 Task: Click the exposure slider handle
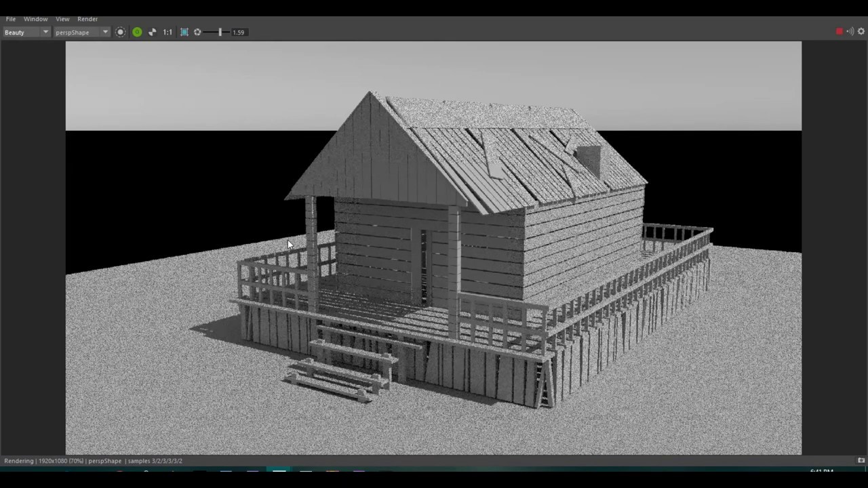(x=220, y=32)
